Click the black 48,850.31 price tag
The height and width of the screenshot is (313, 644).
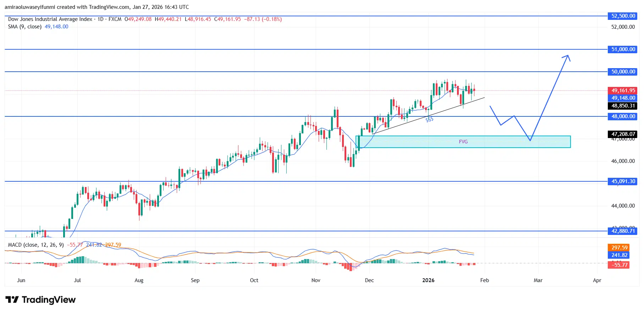(623, 106)
